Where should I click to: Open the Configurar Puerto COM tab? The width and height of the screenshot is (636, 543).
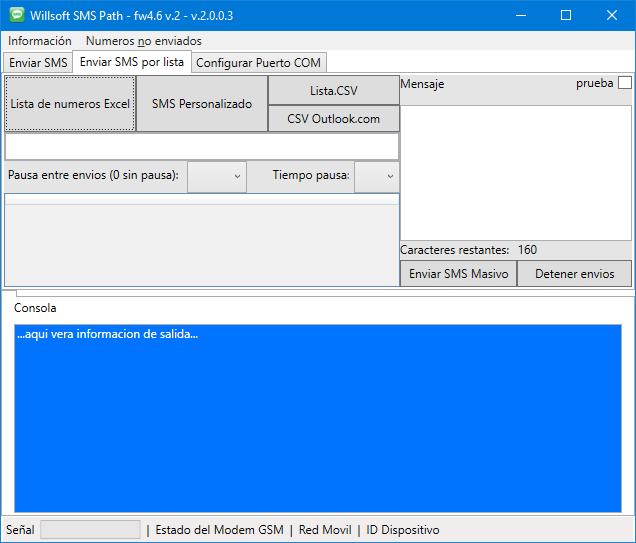(x=258, y=63)
